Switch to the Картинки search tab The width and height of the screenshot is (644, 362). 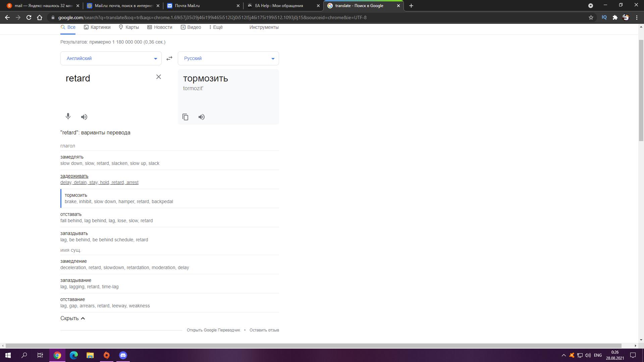click(97, 27)
